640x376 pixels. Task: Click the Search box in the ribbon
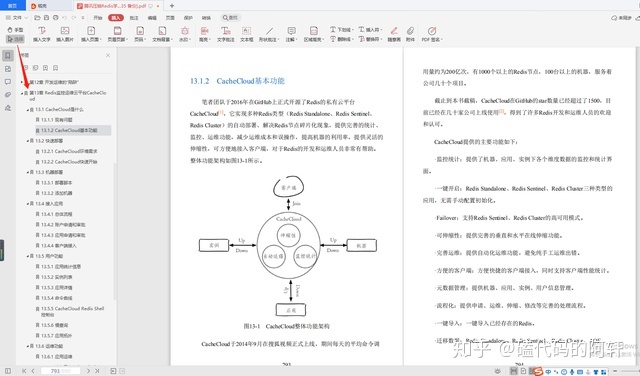231,18
